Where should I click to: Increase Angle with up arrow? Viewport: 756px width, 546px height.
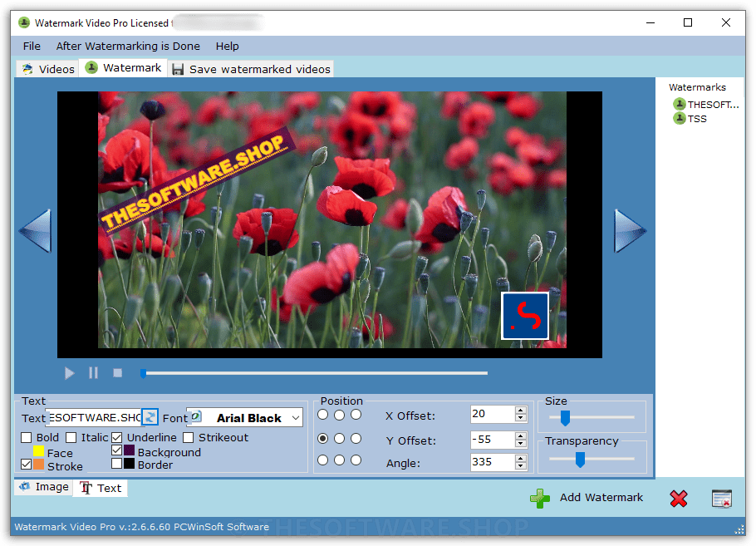520,458
